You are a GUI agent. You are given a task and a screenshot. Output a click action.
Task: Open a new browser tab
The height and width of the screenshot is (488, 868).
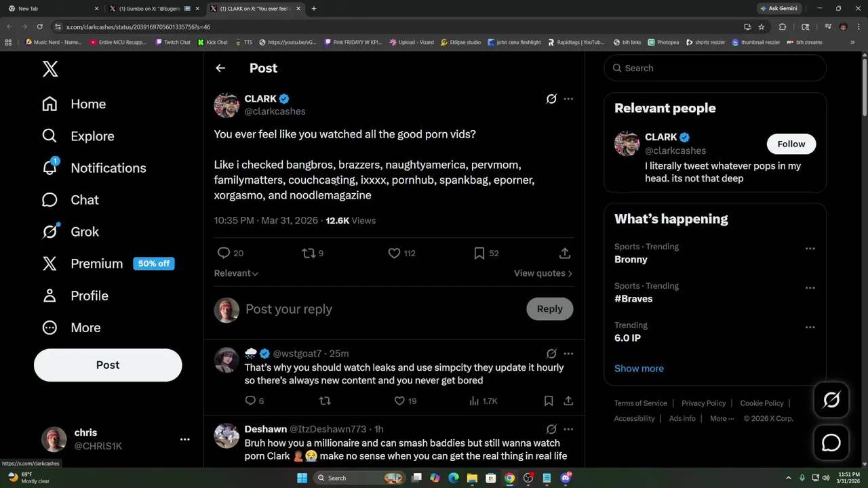pyautogui.click(x=313, y=9)
